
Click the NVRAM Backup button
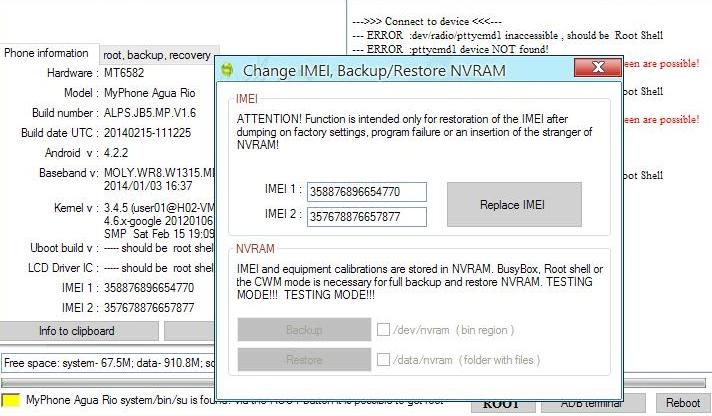(x=304, y=330)
